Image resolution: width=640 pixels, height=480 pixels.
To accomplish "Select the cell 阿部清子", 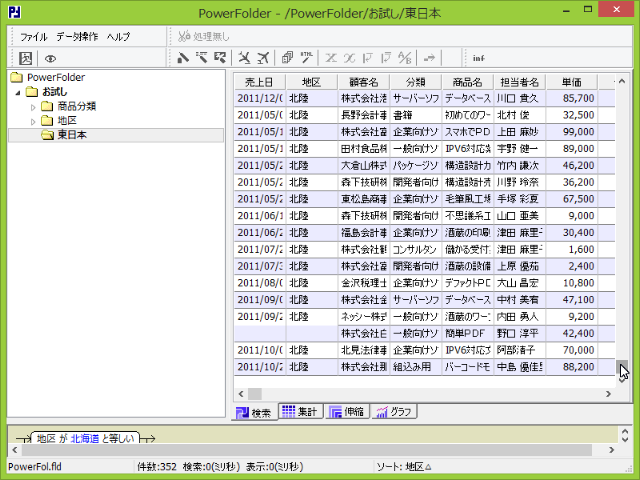I will tap(520, 350).
